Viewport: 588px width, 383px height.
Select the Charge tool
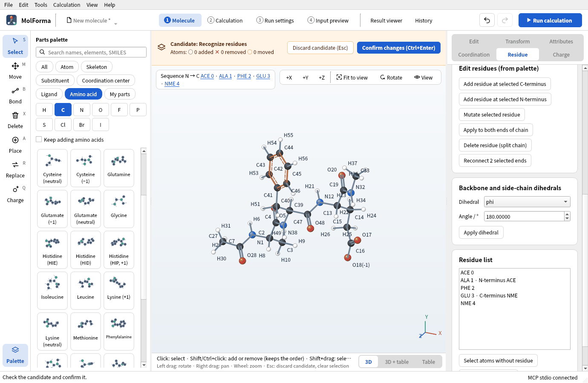15,194
